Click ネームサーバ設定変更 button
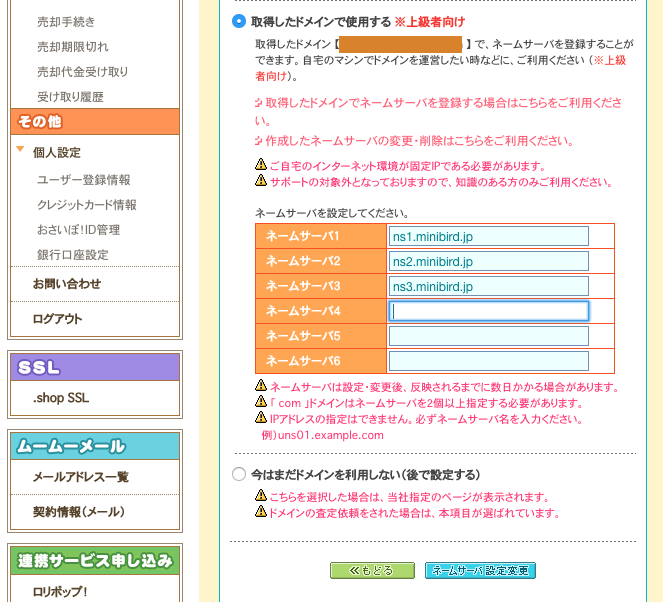 click(480, 570)
